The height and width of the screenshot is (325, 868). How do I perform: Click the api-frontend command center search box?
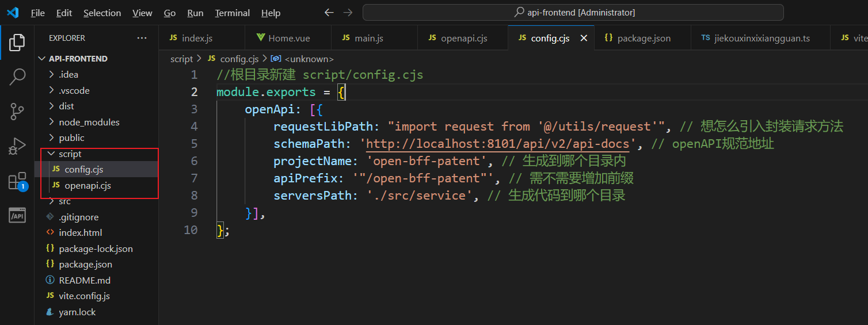[x=573, y=13]
